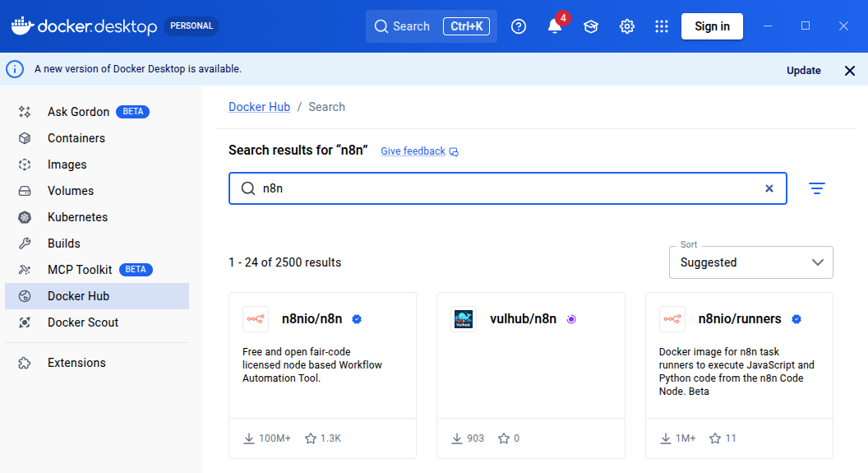Select Ask Gordon in sidebar
Image resolution: width=868 pixels, height=473 pixels.
(97, 112)
